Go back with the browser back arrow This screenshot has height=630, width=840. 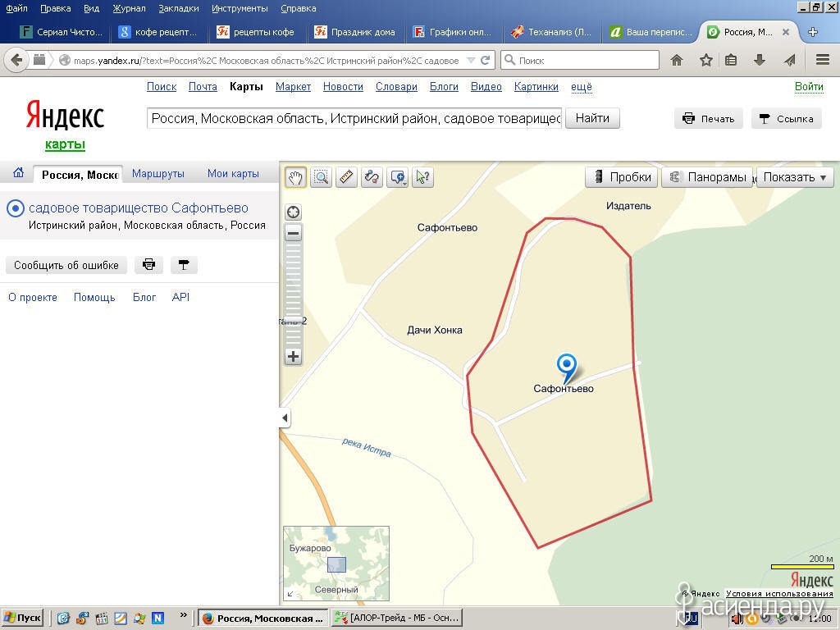(16, 60)
